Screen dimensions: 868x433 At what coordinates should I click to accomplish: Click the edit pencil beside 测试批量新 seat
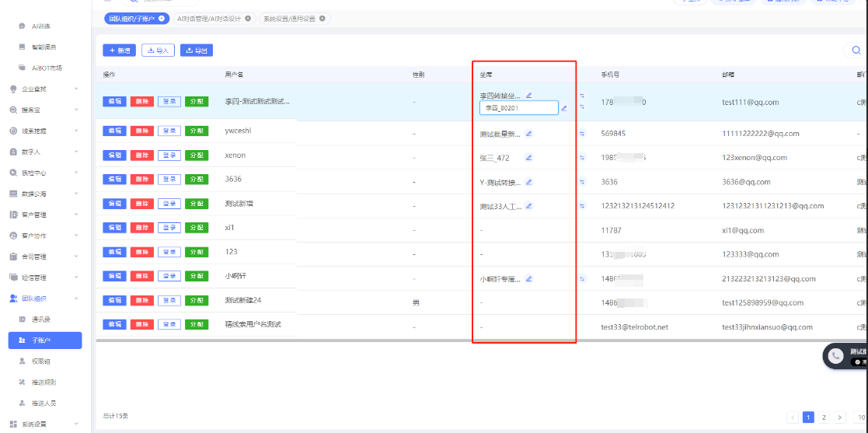click(529, 134)
